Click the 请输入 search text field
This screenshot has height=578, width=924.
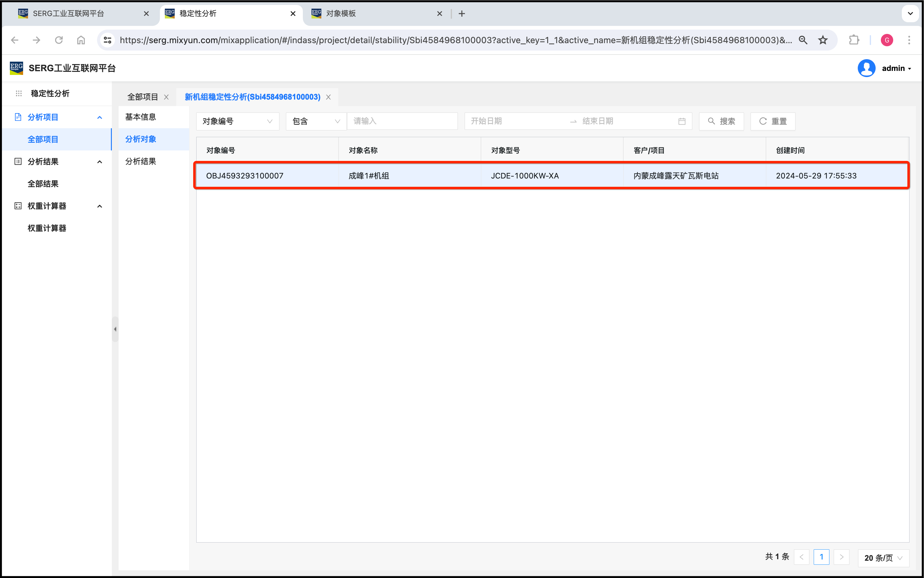[402, 121]
